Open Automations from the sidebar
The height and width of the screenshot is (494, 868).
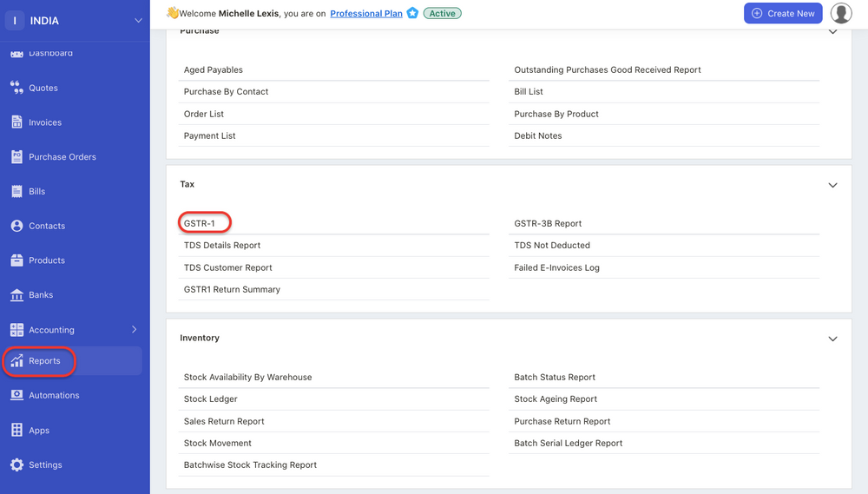click(x=54, y=395)
